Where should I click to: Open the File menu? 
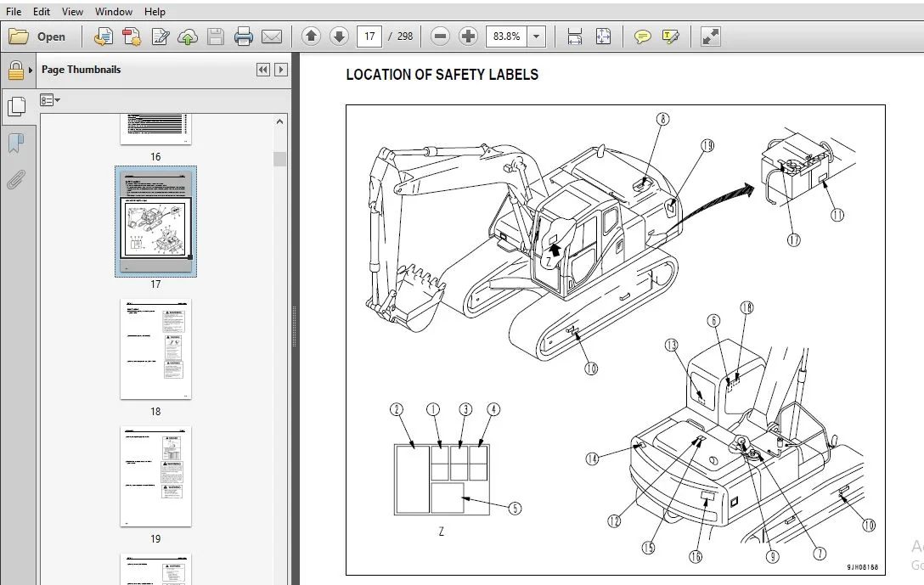click(14, 11)
